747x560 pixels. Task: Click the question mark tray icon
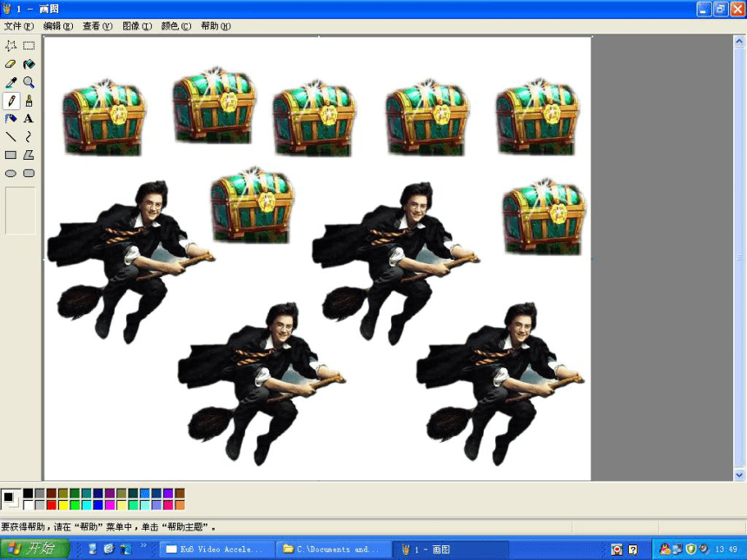(x=632, y=550)
